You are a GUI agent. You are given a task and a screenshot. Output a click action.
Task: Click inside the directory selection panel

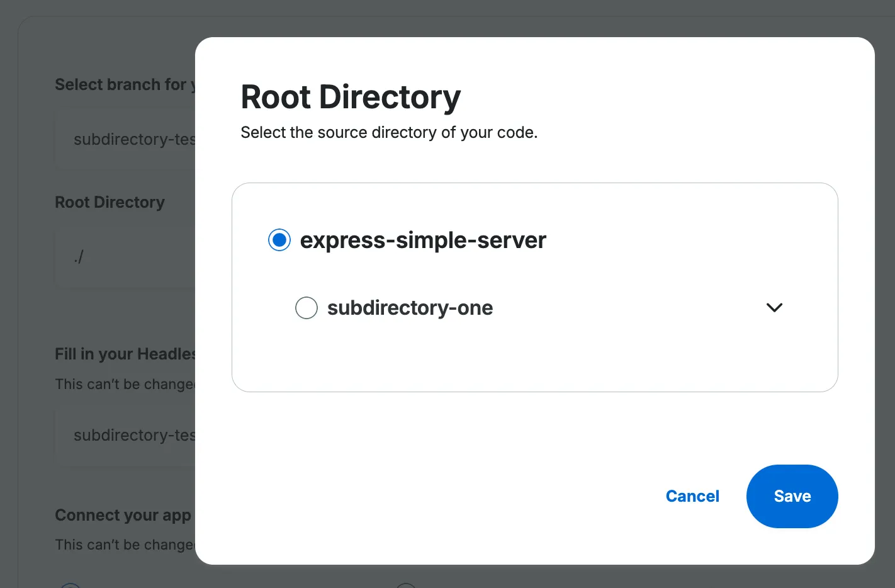[535, 359]
